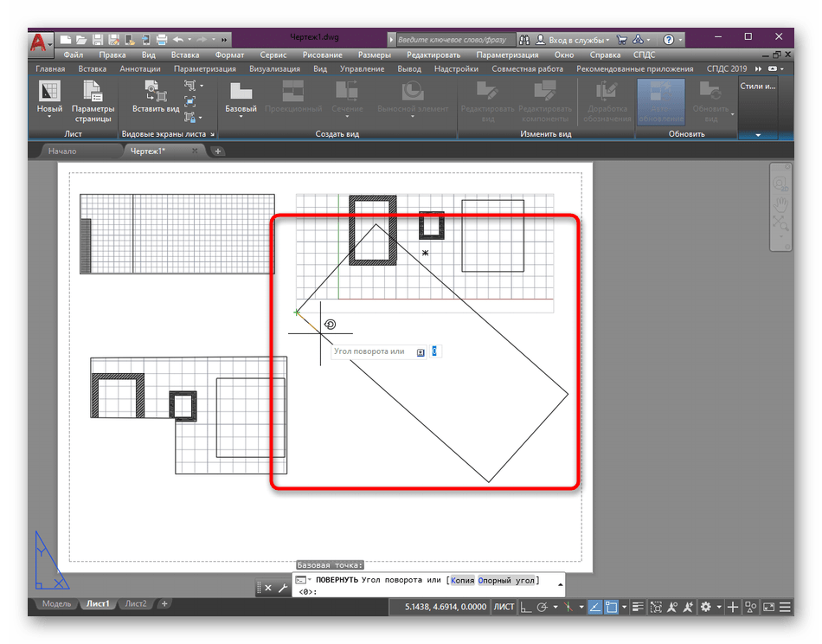The height and width of the screenshot is (644, 822).
Task: Expand the ribbon tabs overflow arrows
Action: [x=758, y=68]
